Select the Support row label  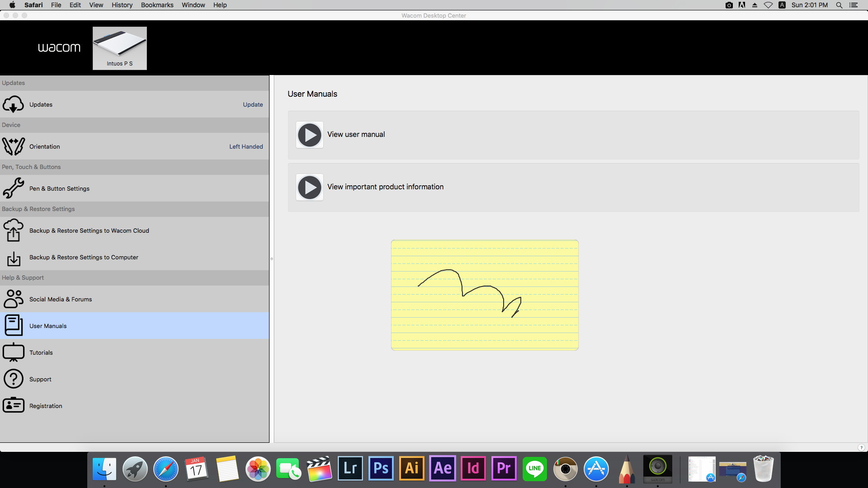(x=40, y=379)
